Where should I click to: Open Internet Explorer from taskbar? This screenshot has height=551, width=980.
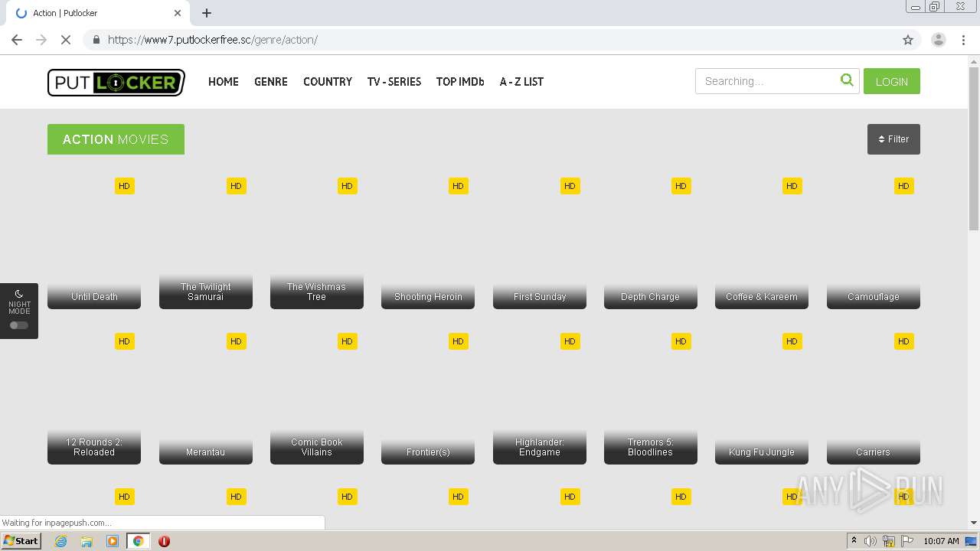coord(61,541)
